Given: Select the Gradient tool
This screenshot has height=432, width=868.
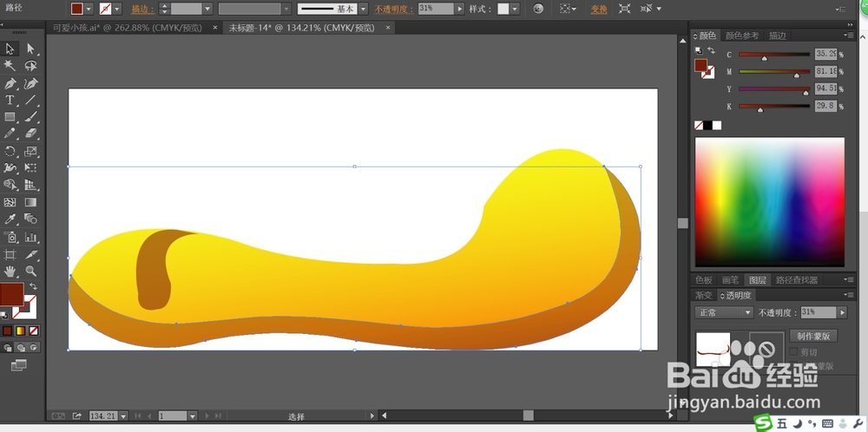Looking at the screenshot, I should [30, 202].
